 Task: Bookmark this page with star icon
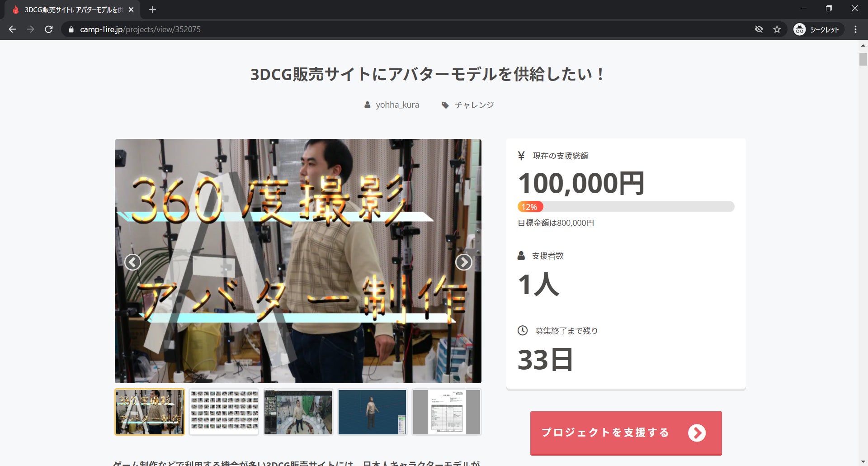(777, 29)
